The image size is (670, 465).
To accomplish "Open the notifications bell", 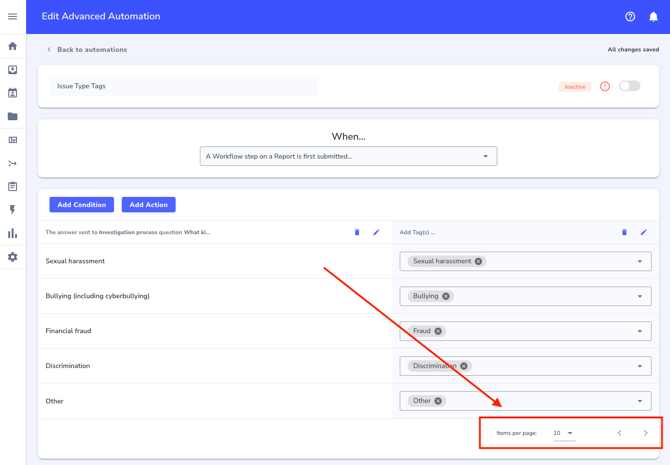I will tap(653, 16).
